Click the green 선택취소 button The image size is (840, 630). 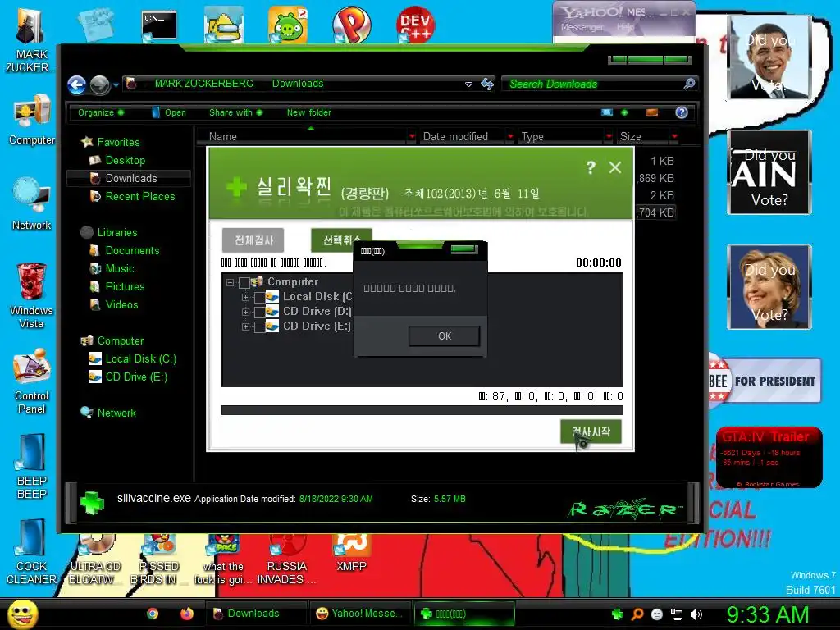point(340,240)
